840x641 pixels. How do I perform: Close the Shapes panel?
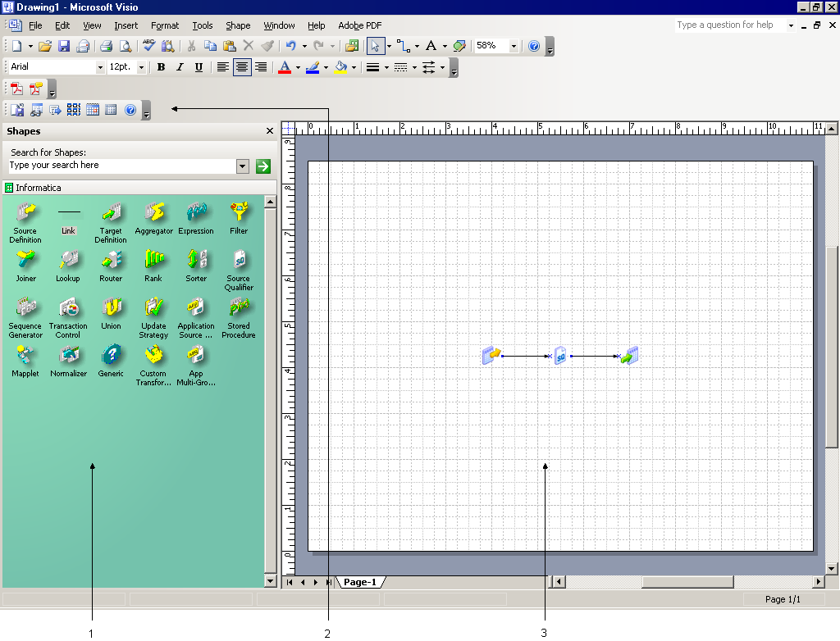(x=270, y=131)
